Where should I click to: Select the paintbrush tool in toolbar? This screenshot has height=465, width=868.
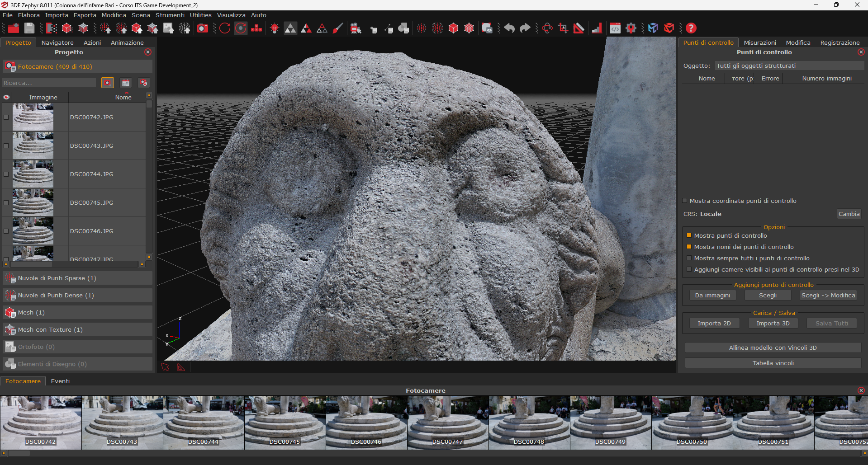[x=337, y=28]
